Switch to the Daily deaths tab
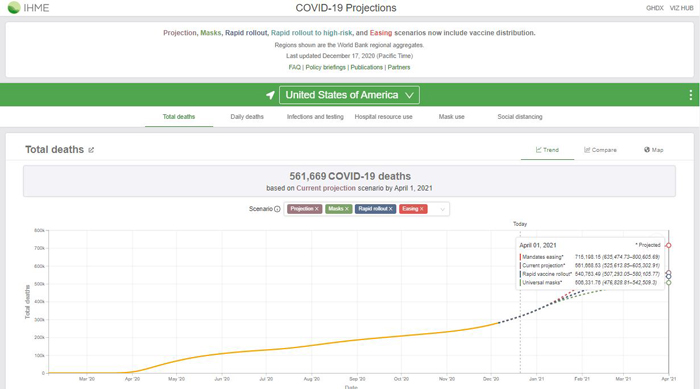 tap(247, 117)
